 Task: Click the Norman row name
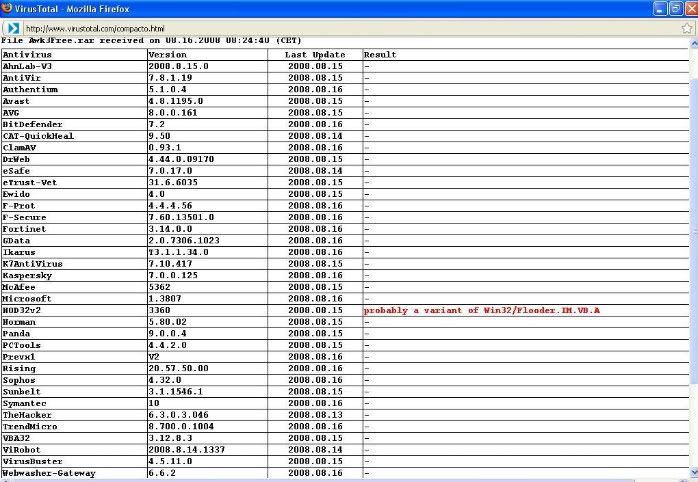[x=19, y=322]
